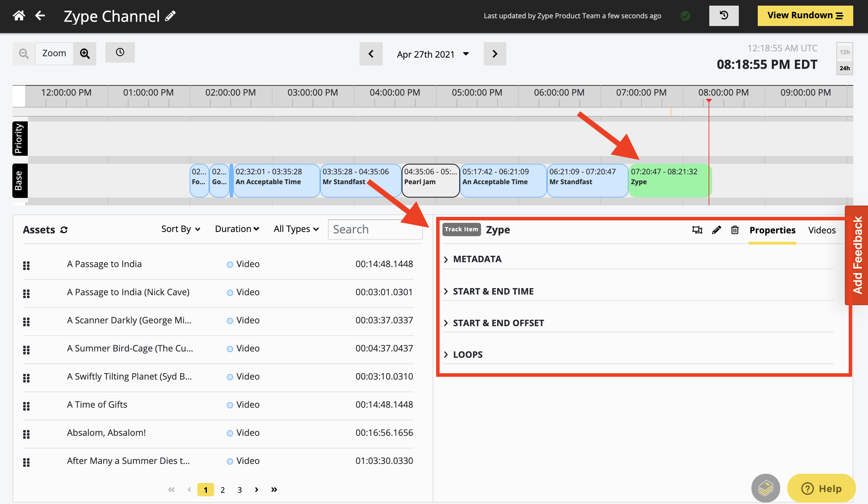Go to assets page 3
868x504 pixels.
pos(239,490)
